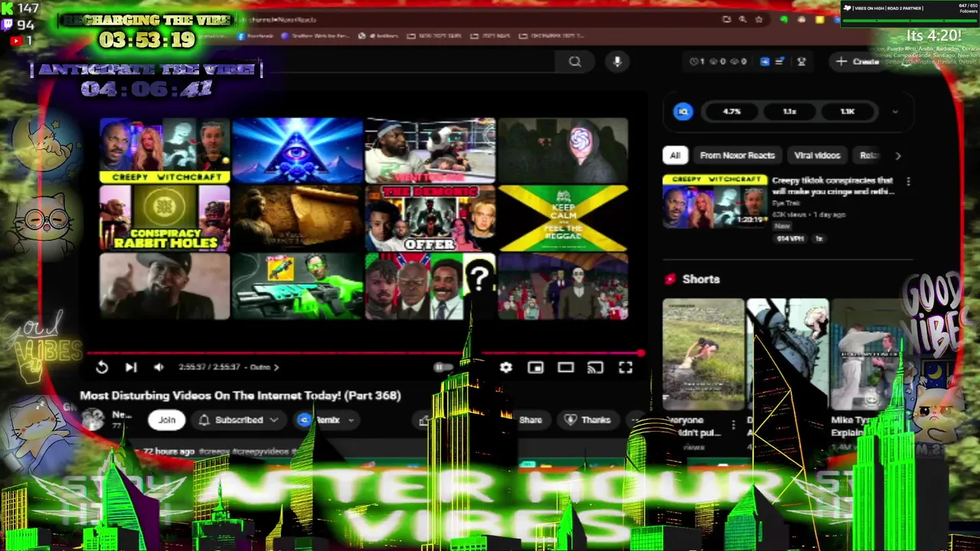Open the player settings gear
Image resolution: width=980 pixels, height=551 pixels.
click(506, 367)
